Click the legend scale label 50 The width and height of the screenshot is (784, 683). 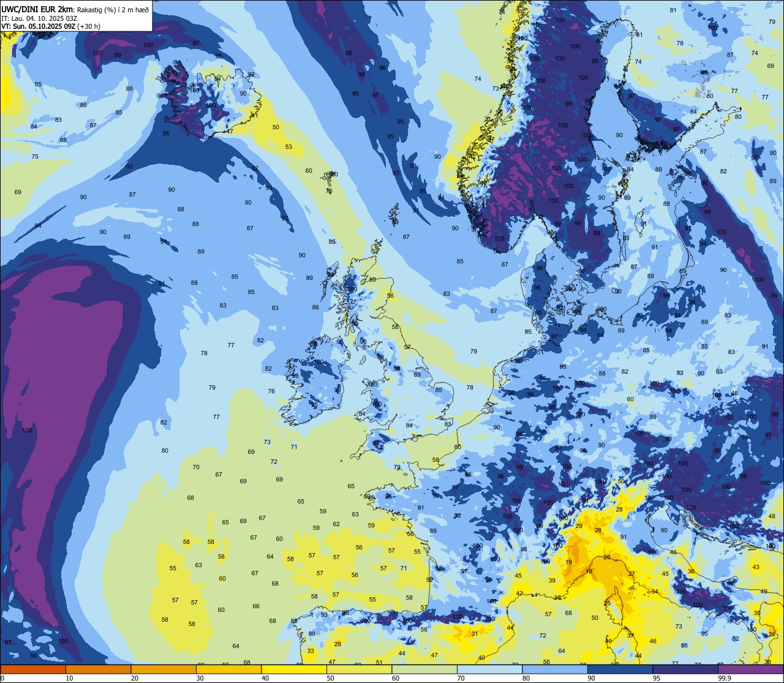330,678
